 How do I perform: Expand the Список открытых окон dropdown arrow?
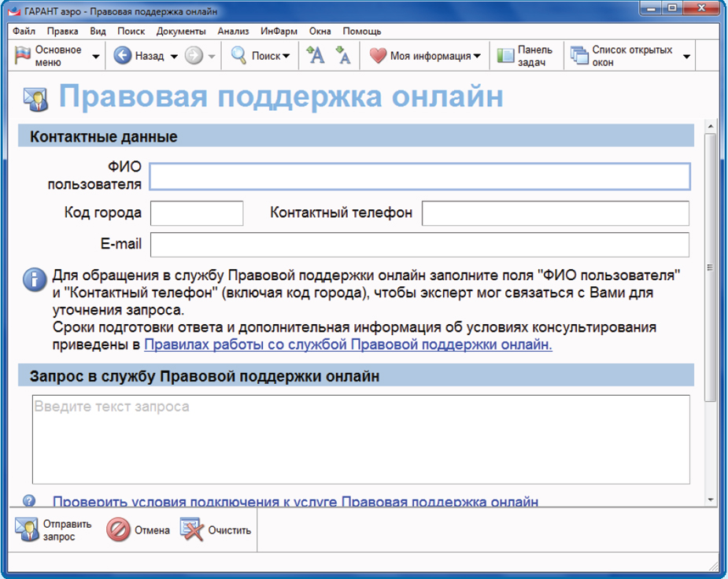click(x=686, y=55)
